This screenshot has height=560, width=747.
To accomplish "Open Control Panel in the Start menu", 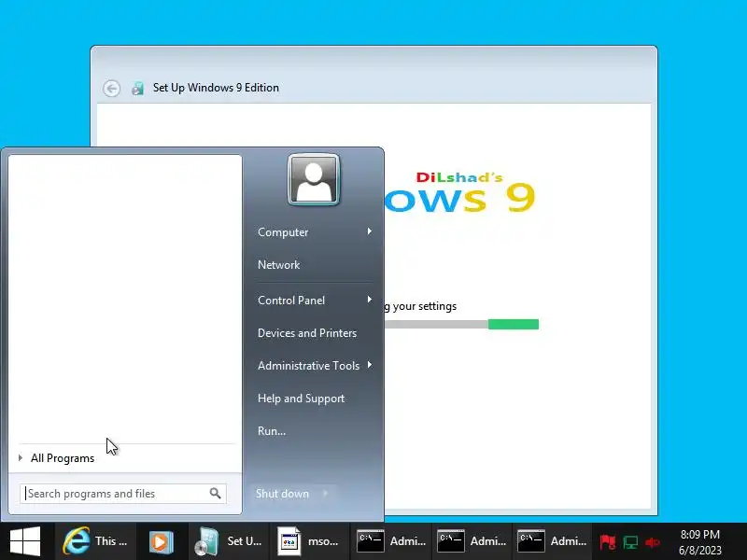I will (x=291, y=300).
